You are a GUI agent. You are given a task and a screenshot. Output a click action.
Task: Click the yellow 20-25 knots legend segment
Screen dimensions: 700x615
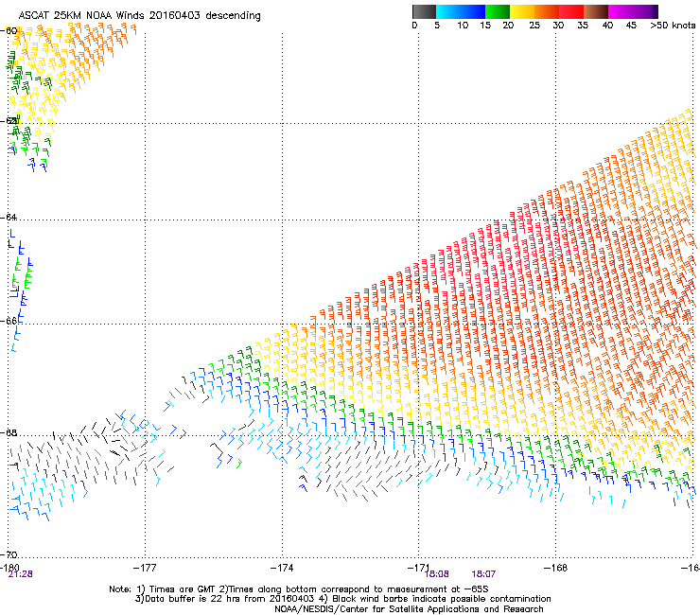[522, 11]
